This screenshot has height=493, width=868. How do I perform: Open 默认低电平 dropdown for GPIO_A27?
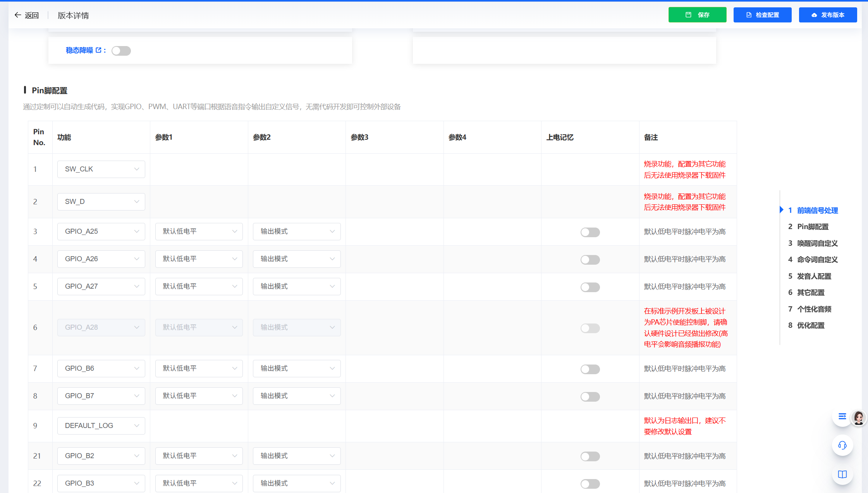pyautogui.click(x=199, y=286)
